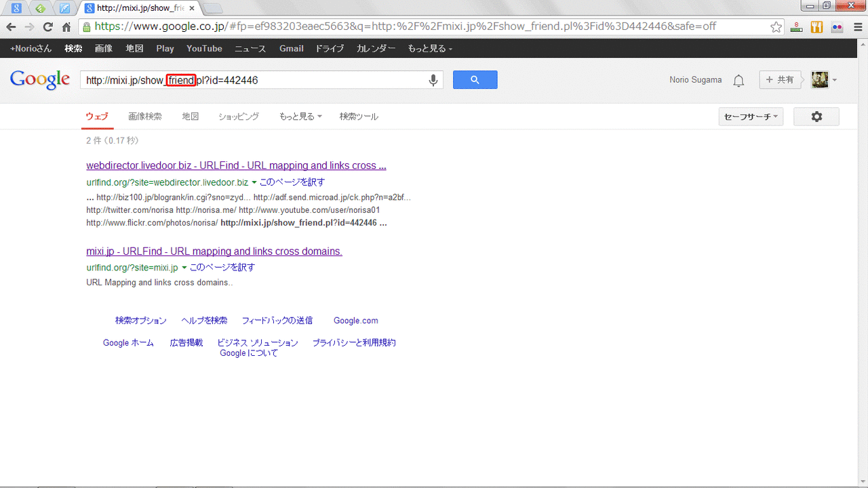Screen dimensions: 868x488
Task: Bookmark this page with the star icon
Action: [776, 27]
